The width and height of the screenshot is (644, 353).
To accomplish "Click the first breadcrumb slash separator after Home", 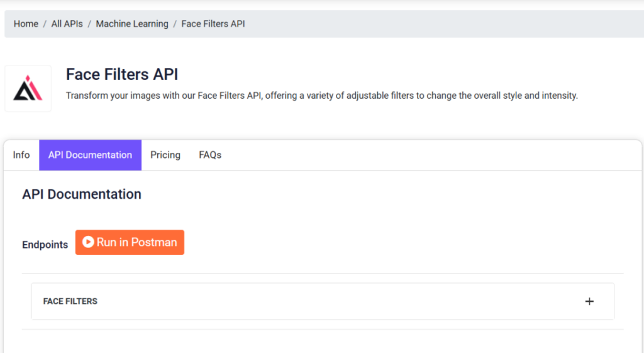I will [45, 24].
